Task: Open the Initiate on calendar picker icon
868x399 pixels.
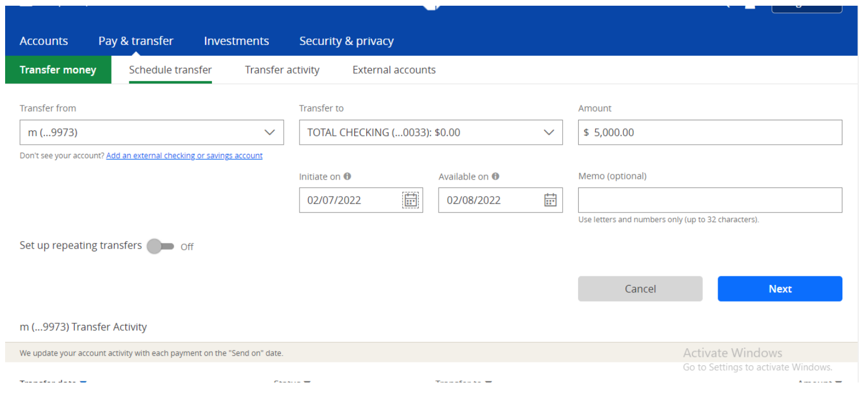Action: [410, 200]
